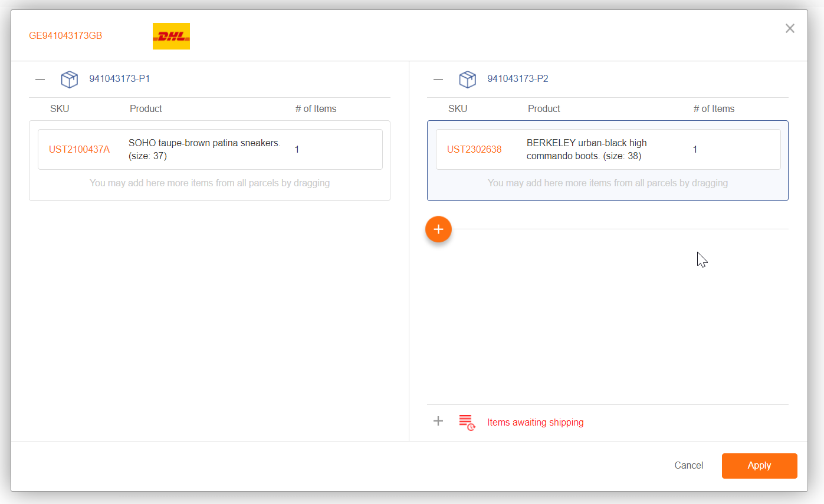Collapse parcel 941043173-P1 with minus icon
The image size is (824, 504).
[x=40, y=79]
